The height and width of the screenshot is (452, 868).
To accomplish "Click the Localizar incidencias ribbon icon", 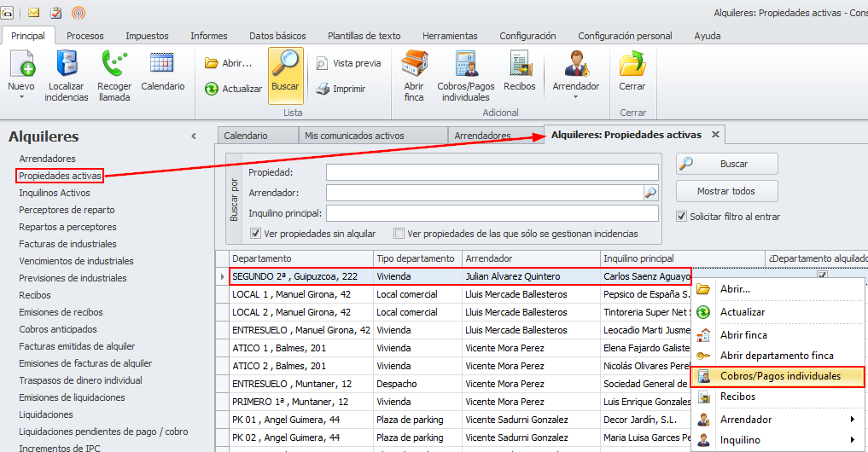I will (67, 65).
